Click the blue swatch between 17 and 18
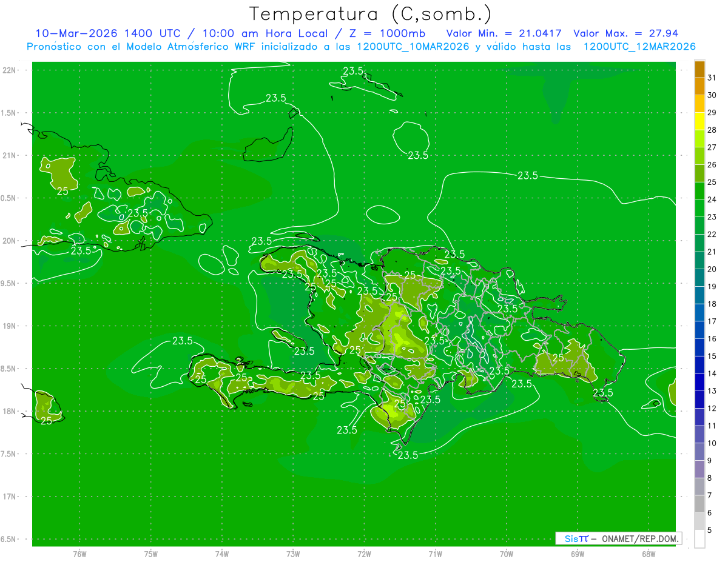Image resolution: width=728 pixels, height=562 pixels. (x=699, y=313)
